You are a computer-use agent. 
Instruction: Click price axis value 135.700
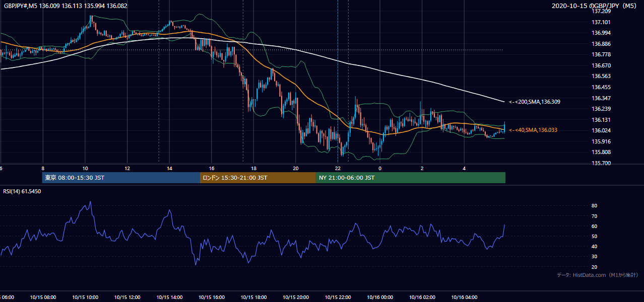click(x=601, y=163)
